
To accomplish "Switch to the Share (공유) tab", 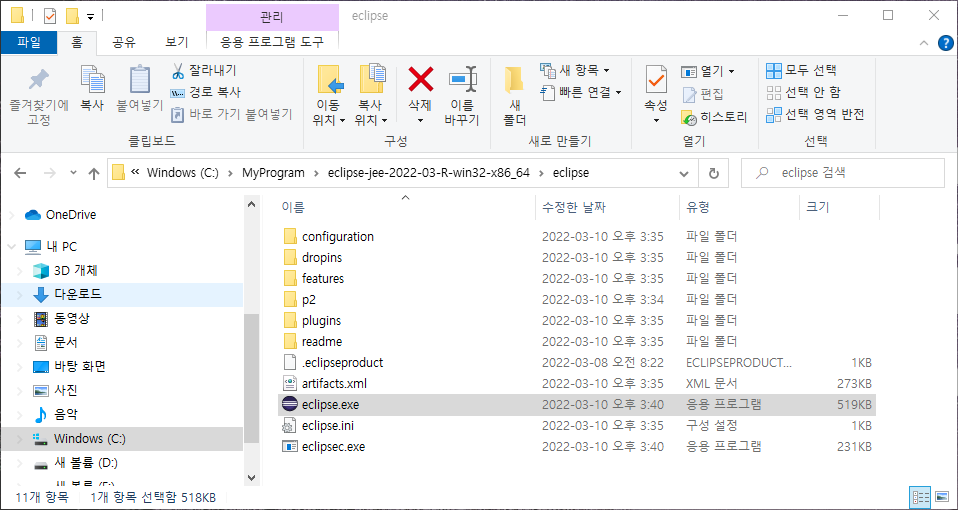I will (124, 42).
